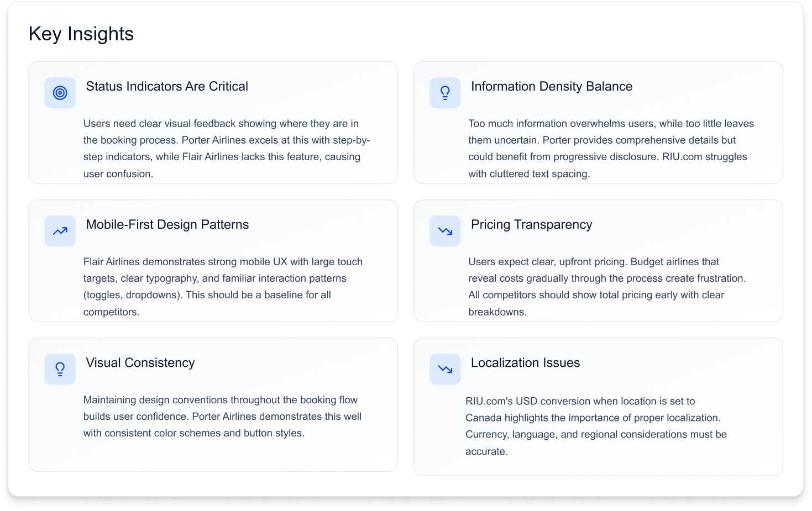
Task: Click the paragraph about upfront budget airline pricing
Action: (606, 287)
